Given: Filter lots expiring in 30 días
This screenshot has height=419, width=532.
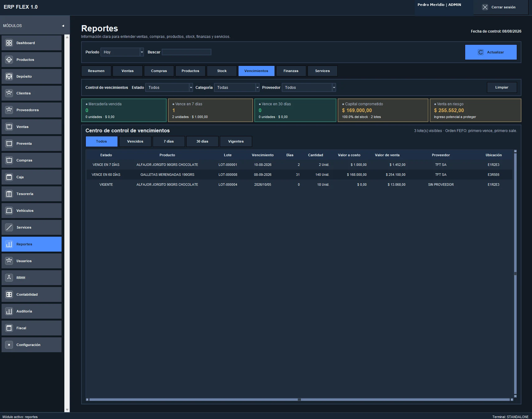Looking at the screenshot, I should click(202, 141).
